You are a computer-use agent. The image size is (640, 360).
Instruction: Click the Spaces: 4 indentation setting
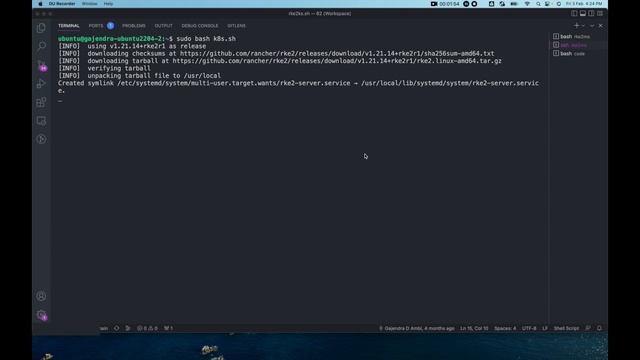[505, 328]
